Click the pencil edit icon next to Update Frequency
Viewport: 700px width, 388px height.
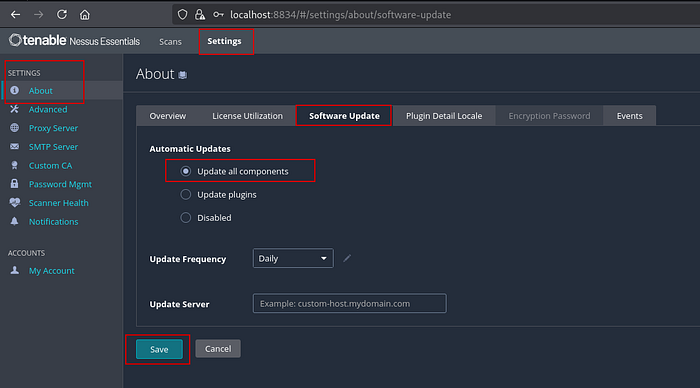point(347,258)
